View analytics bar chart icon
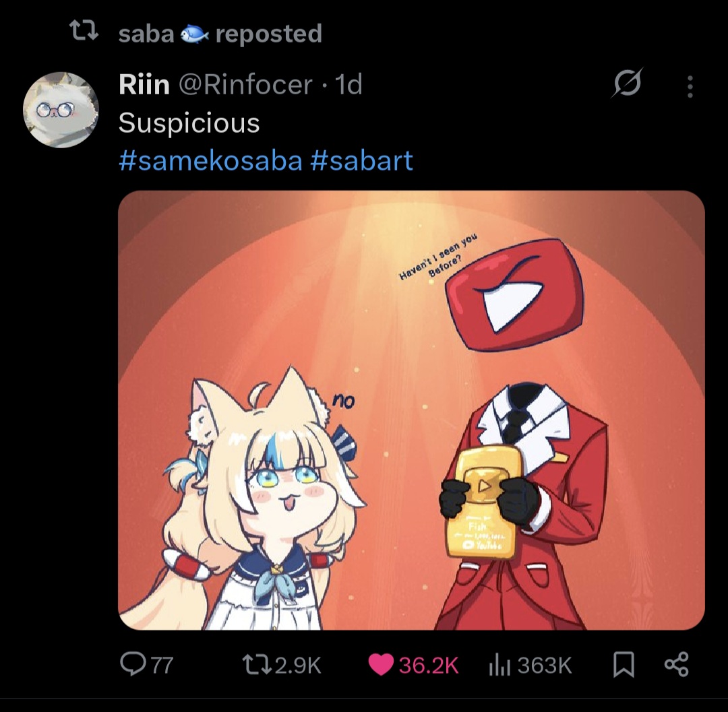The width and height of the screenshot is (728, 712). click(499, 665)
